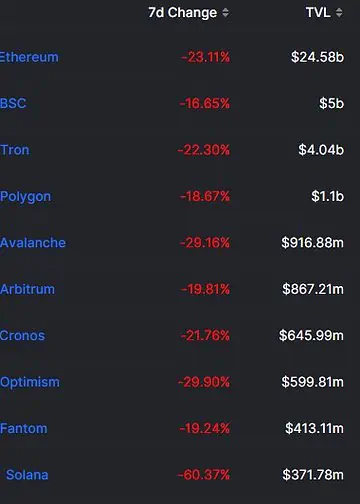Open the Optimism chain link

pyautogui.click(x=30, y=382)
